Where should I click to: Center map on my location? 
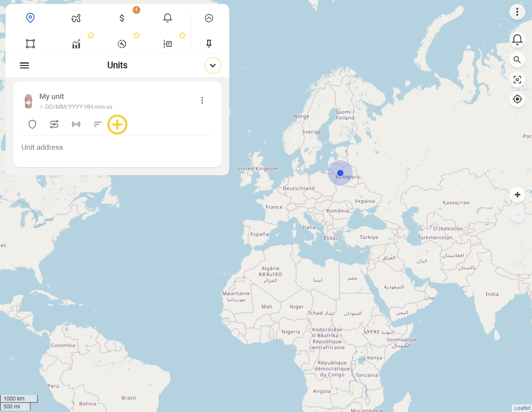(517, 99)
